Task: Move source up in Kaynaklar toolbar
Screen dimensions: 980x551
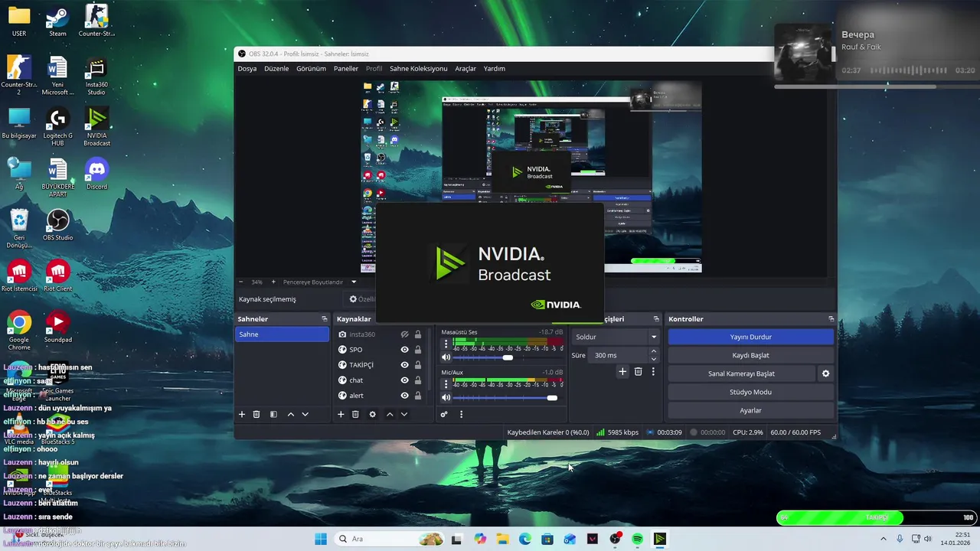Action: click(x=389, y=414)
